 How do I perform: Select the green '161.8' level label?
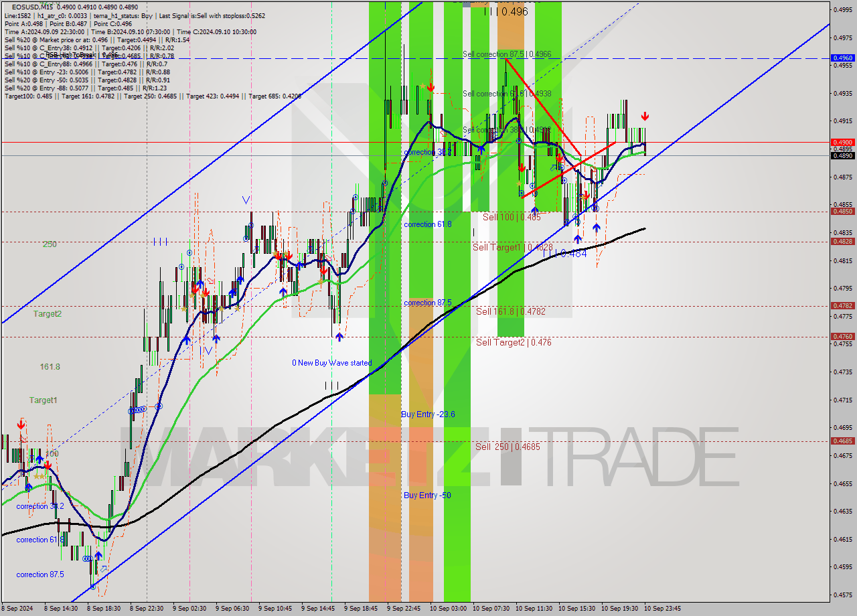click(x=50, y=367)
